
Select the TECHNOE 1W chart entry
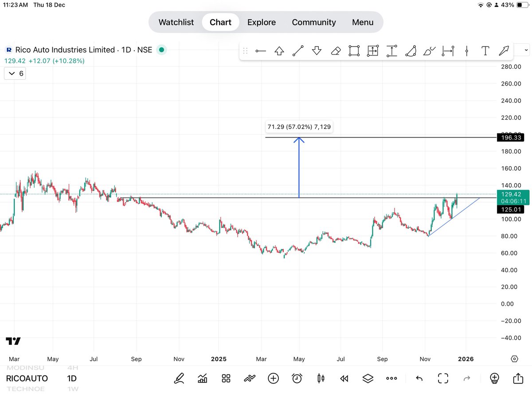[42, 389]
